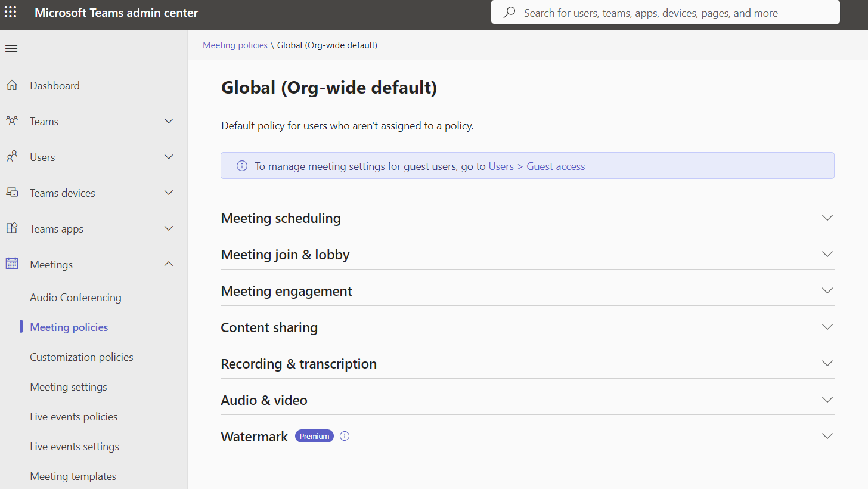
Task: Collapse the Meetings sidebar chevron
Action: pyautogui.click(x=169, y=264)
